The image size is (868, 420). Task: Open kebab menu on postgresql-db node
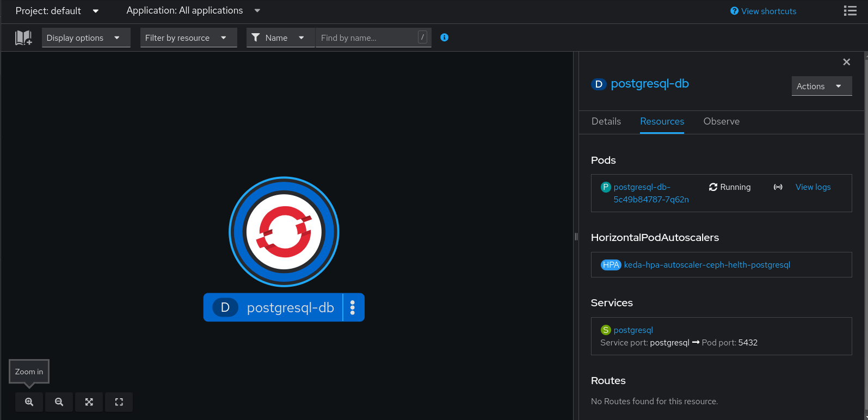pos(353,307)
